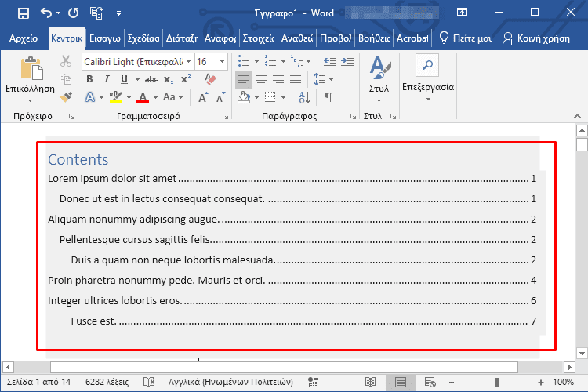Click the vertical scrollbar down arrow
Screen dimensions: 588x392
pos(582,353)
